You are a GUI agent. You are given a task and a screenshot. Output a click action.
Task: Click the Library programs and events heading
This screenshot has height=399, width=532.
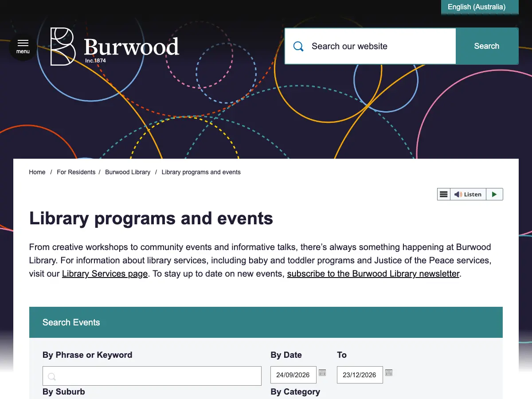tap(151, 219)
